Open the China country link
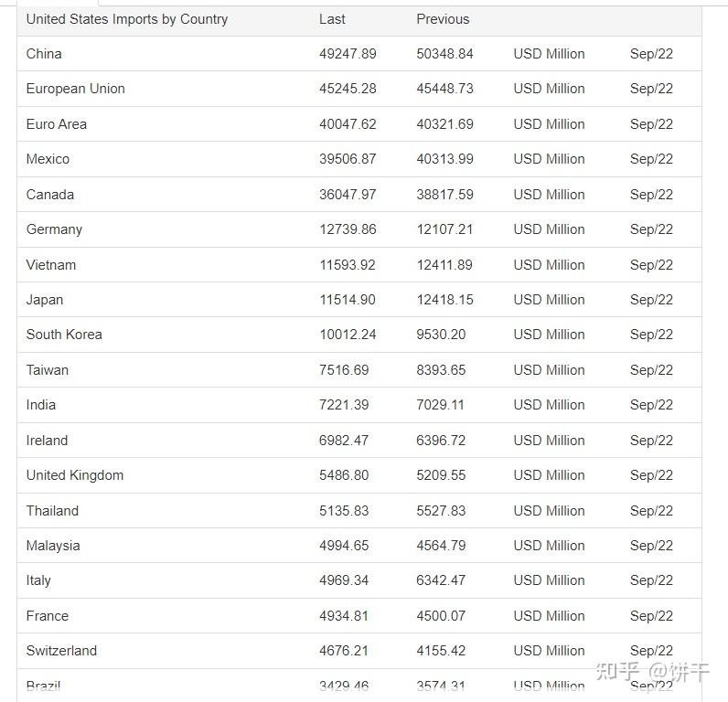Image resolution: width=728 pixels, height=702 pixels. click(44, 54)
